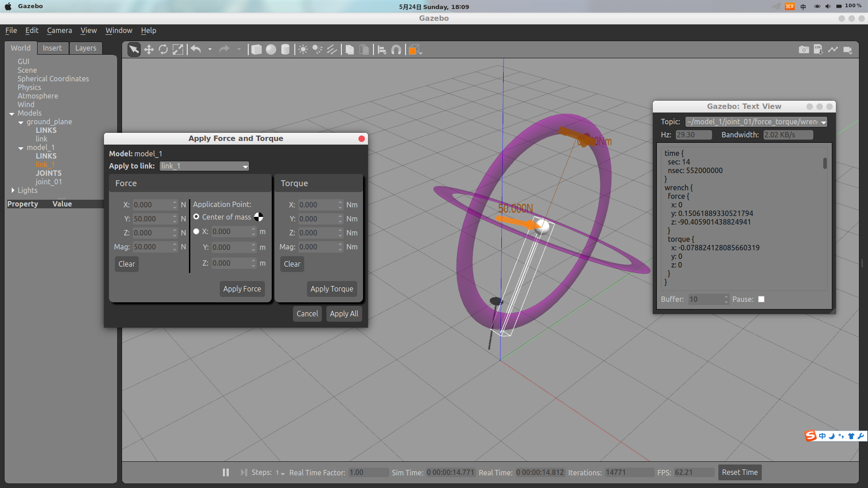
Task: Toggle Pause checkbox in Text View
Action: [x=761, y=299]
